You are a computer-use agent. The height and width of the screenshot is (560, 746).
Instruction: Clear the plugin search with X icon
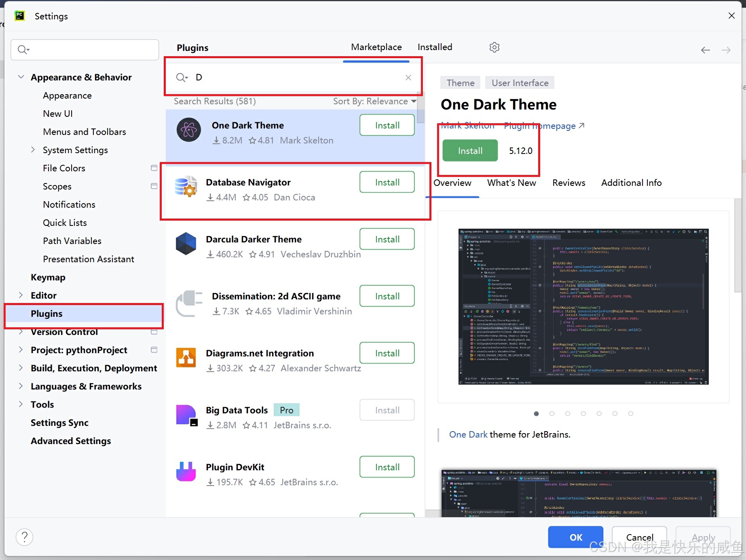click(x=408, y=78)
